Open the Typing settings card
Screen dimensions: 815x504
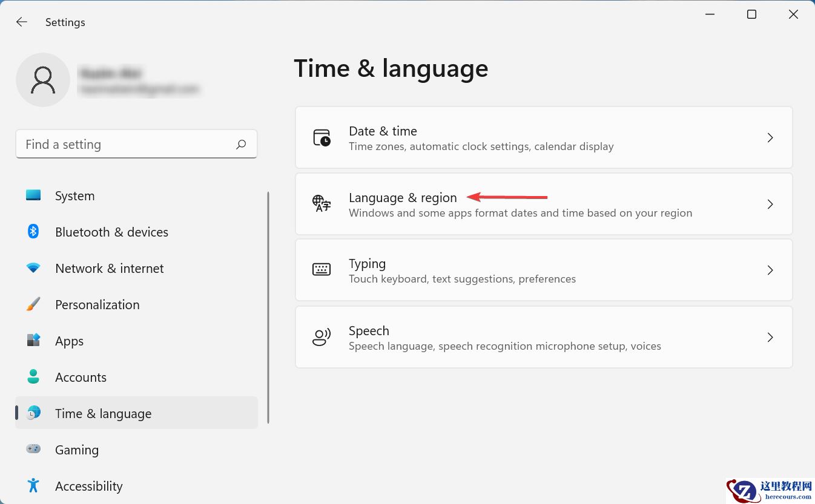pyautogui.click(x=544, y=270)
